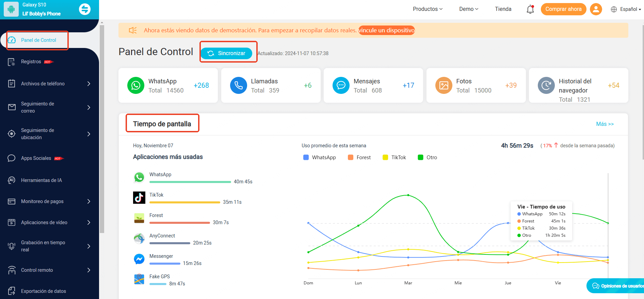
Task: Click vincule un dispositivo link
Action: (x=387, y=30)
